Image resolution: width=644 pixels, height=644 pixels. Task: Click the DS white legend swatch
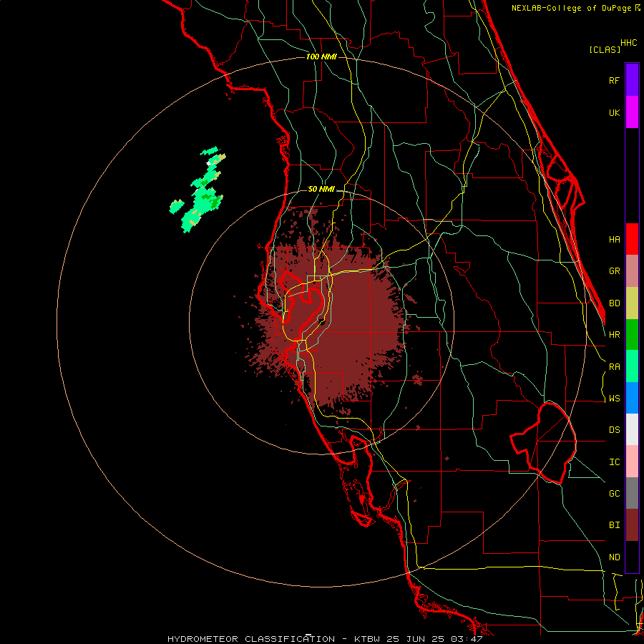click(632, 429)
